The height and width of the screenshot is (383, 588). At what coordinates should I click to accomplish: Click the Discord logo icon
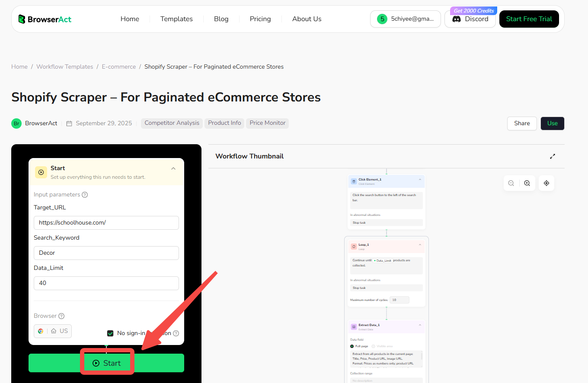point(456,19)
